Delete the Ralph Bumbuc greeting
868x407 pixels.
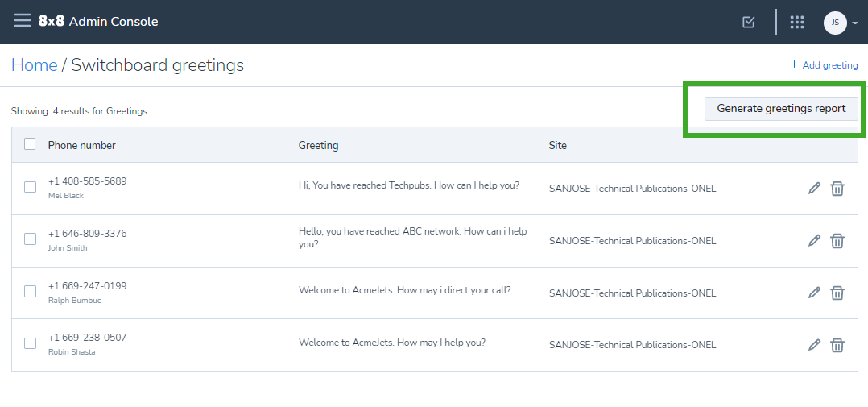pos(837,293)
